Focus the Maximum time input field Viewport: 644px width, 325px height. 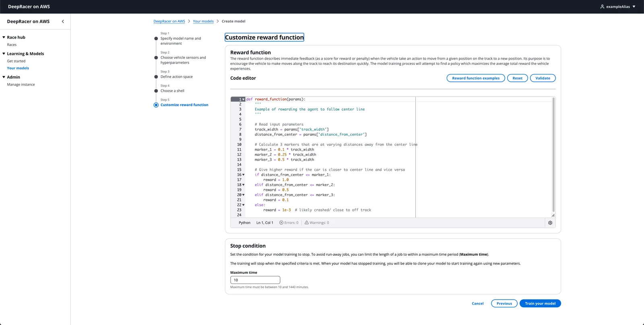pos(255,280)
